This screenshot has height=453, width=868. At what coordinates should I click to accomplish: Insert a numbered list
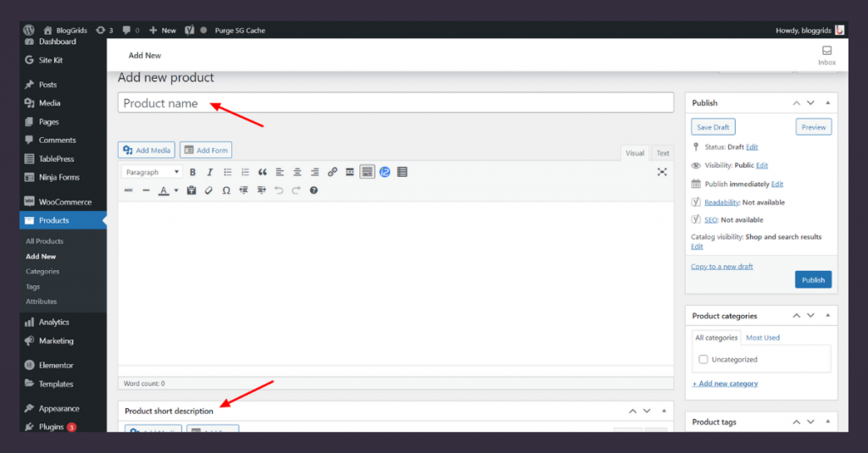coord(245,172)
